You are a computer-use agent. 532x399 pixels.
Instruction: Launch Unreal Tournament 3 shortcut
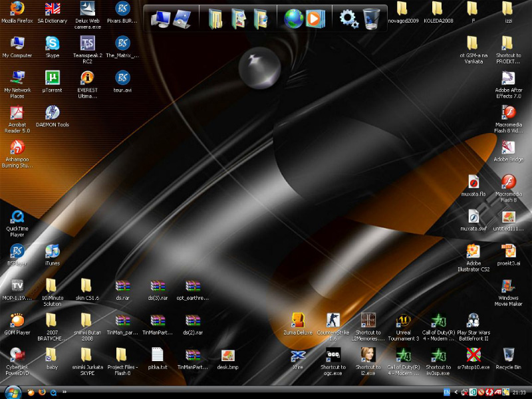coord(403,321)
